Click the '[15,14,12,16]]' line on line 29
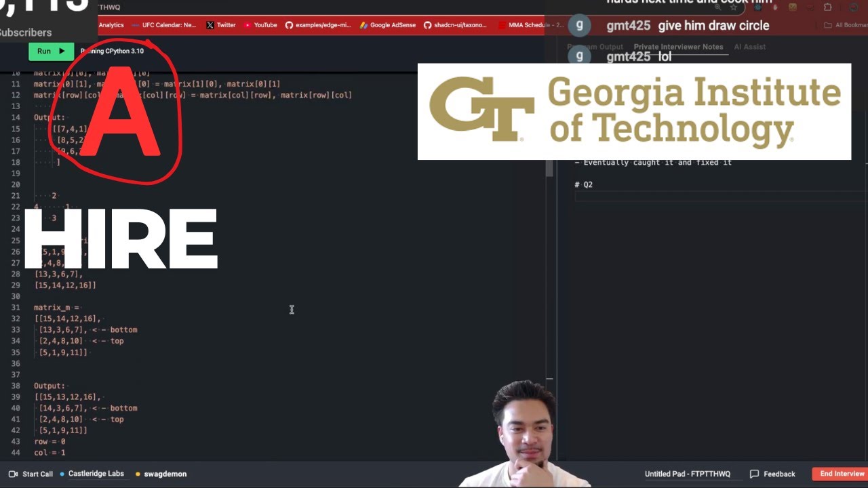This screenshot has height=488, width=868. (x=65, y=285)
